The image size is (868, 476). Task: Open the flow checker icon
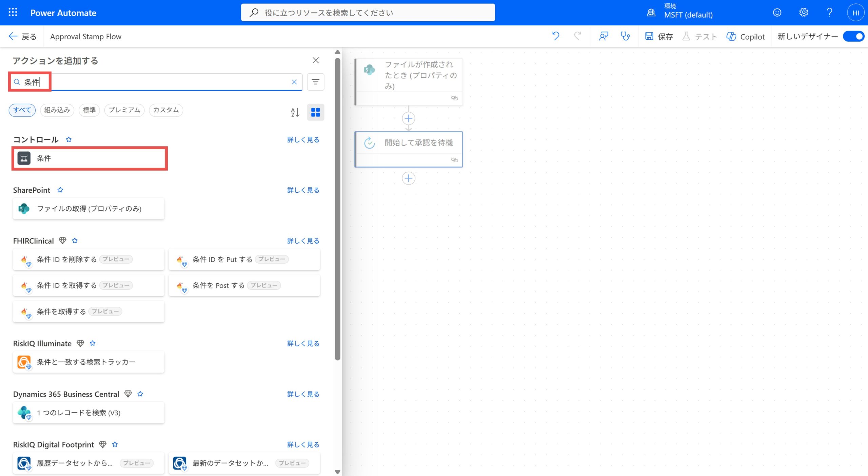click(x=604, y=36)
